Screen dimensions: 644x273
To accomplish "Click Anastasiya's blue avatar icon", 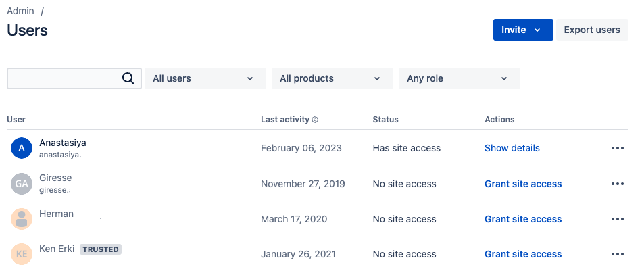I will point(22,148).
